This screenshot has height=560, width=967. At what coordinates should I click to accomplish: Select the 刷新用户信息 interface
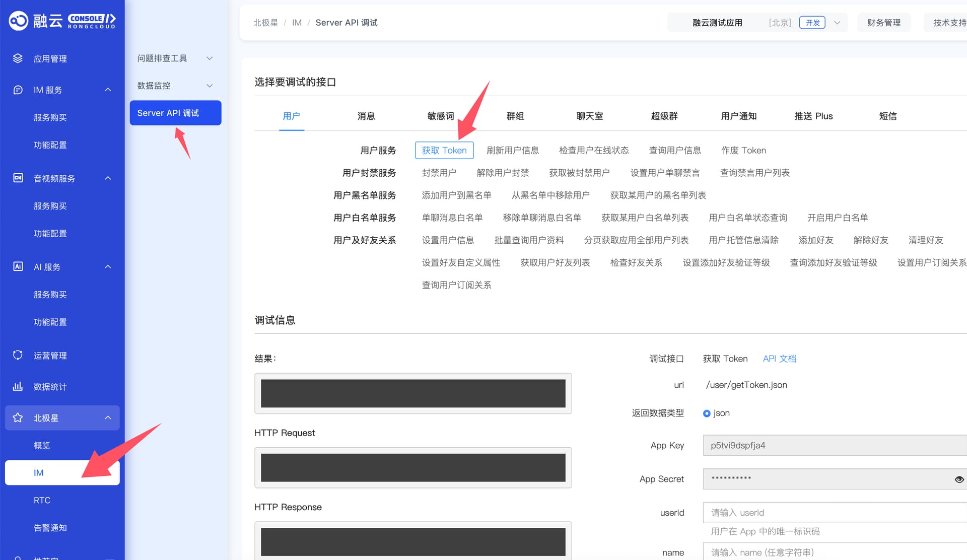pyautogui.click(x=512, y=150)
